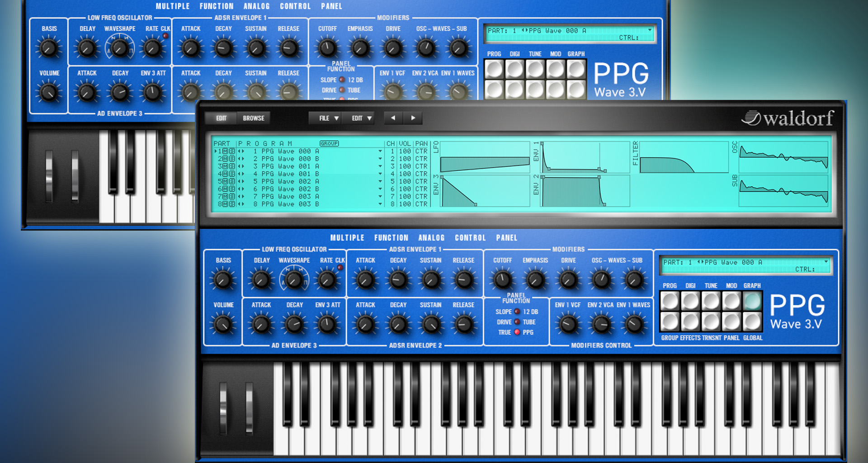Mute part 1 with its M button

point(225,151)
